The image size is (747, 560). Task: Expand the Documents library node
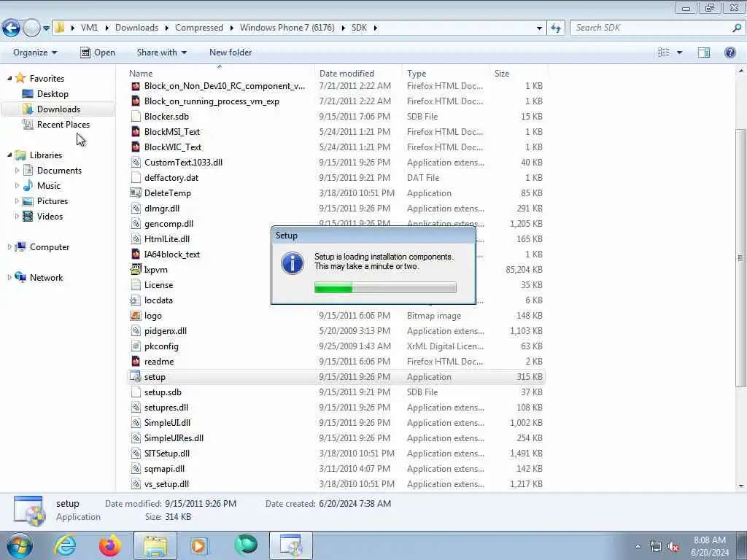(x=18, y=170)
